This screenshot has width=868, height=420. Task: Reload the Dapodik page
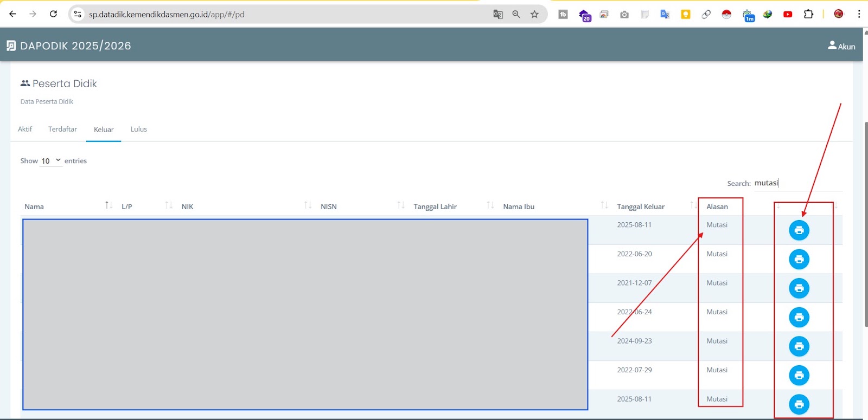click(x=53, y=14)
